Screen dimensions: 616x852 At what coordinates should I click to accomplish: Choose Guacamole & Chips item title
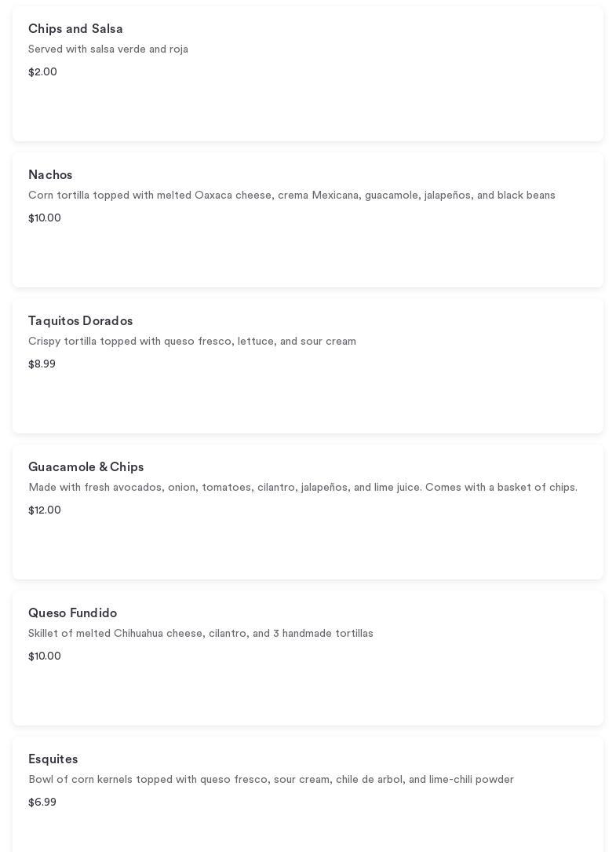tap(86, 467)
